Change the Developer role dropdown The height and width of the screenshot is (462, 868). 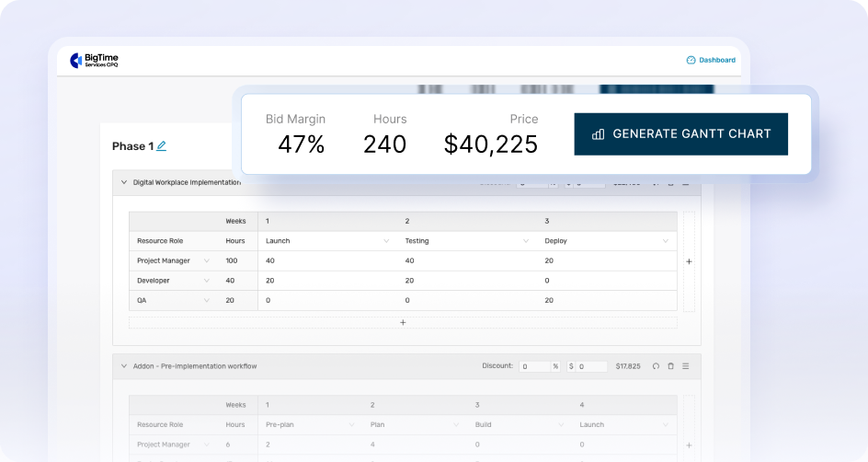(x=208, y=280)
